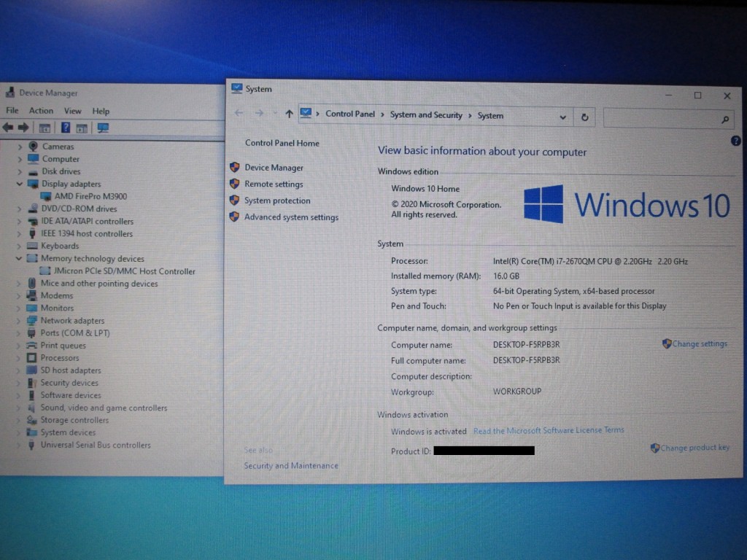Select the System devices tree item
Viewport: 747px width, 560px height.
click(x=68, y=432)
